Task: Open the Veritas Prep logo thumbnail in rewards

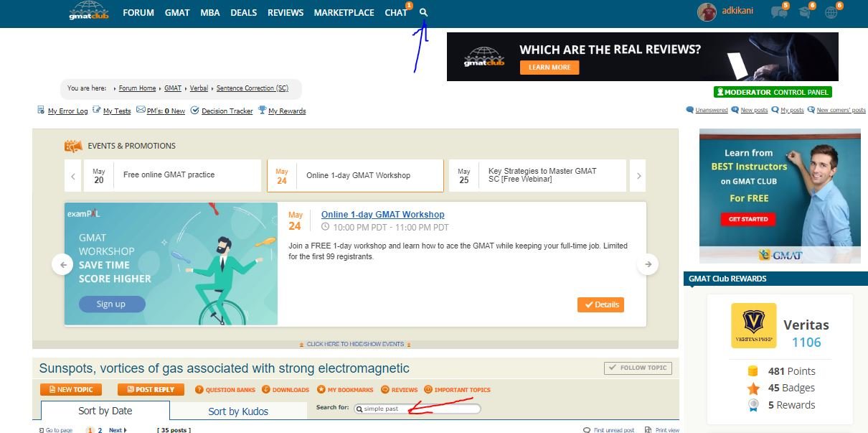Action: [x=753, y=326]
